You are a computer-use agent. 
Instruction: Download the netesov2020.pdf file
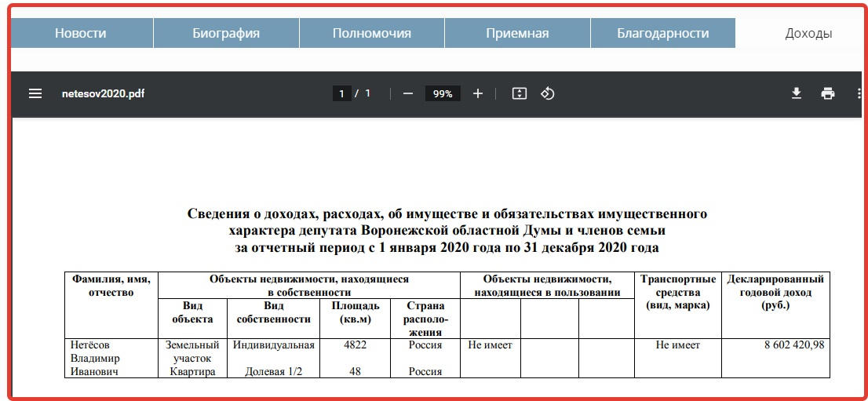pos(796,93)
